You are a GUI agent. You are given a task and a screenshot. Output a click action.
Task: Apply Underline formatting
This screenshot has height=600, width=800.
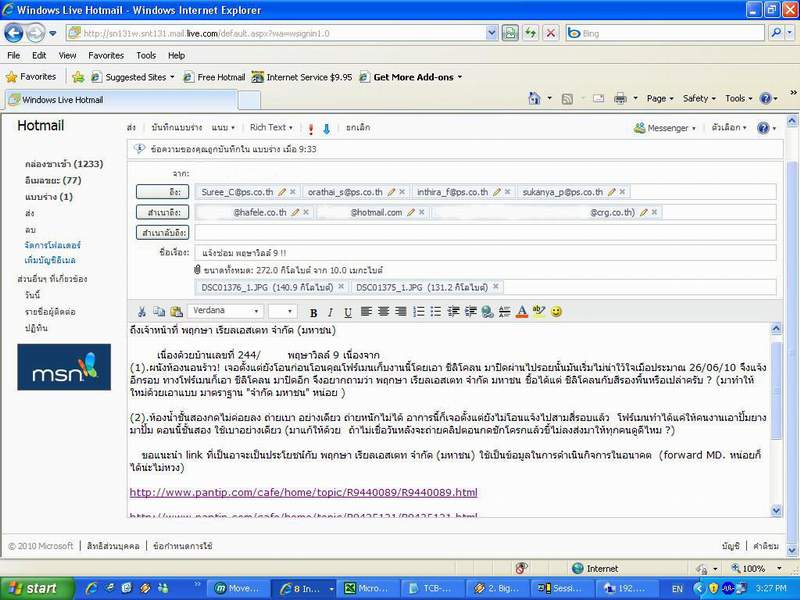pyautogui.click(x=347, y=312)
